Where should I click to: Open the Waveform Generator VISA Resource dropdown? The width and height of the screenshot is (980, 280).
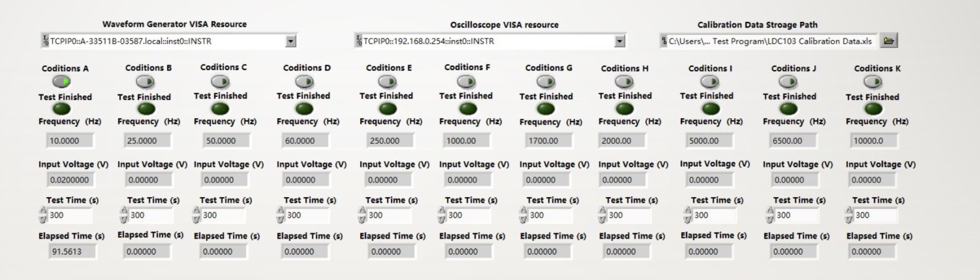tap(290, 41)
